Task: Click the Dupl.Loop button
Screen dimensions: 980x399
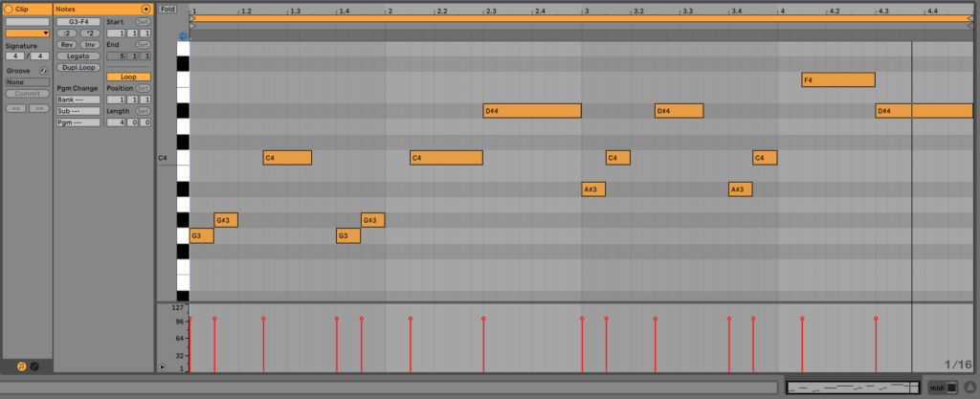Action: pos(78,67)
